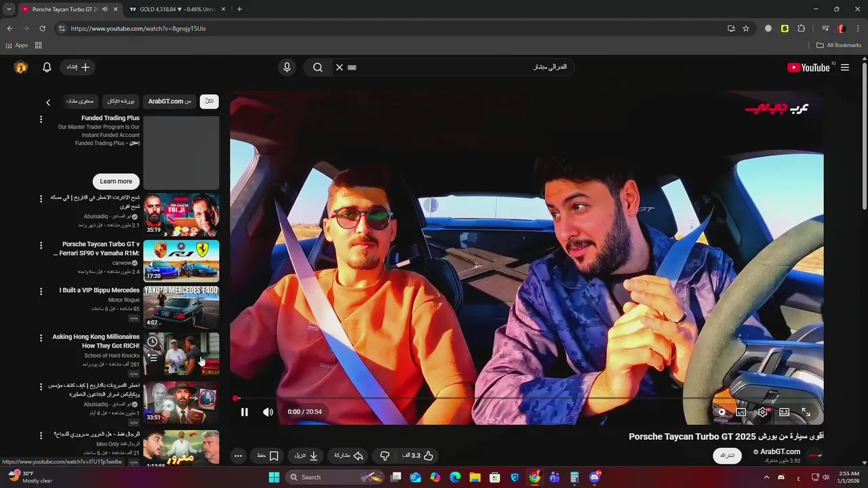Mute the Porsche Taycan tab audio icon

[x=105, y=9]
